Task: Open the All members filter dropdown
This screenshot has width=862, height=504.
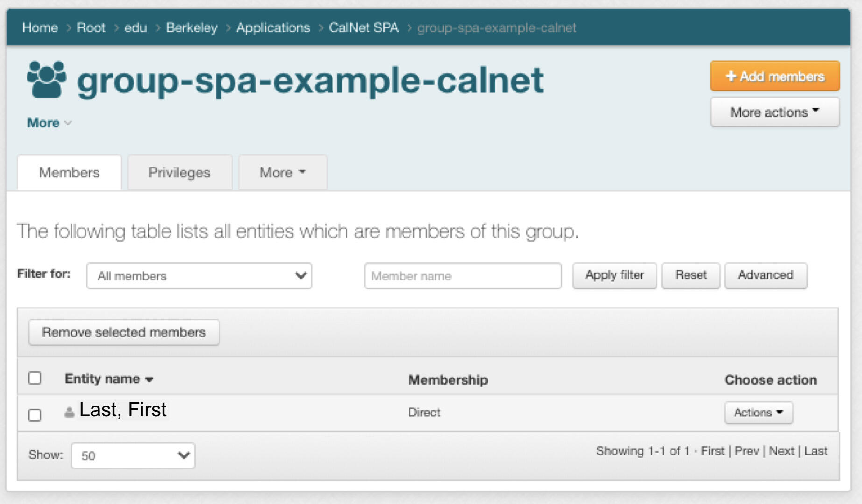Action: [198, 276]
